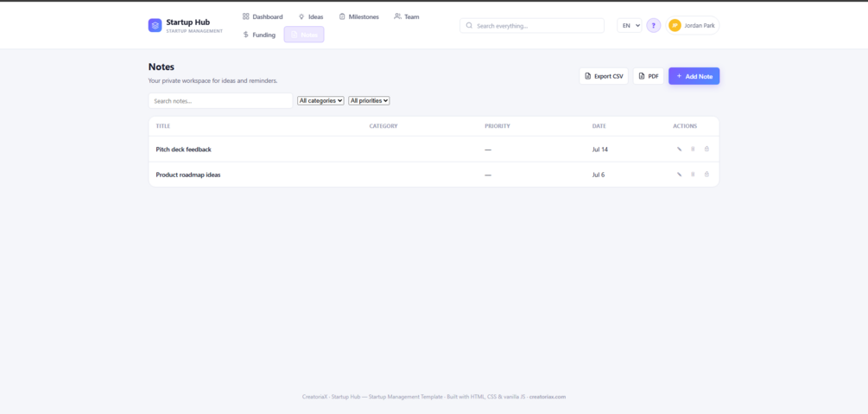Screen dimensions: 868x414
Task: Select the Notes tab
Action: coord(304,35)
